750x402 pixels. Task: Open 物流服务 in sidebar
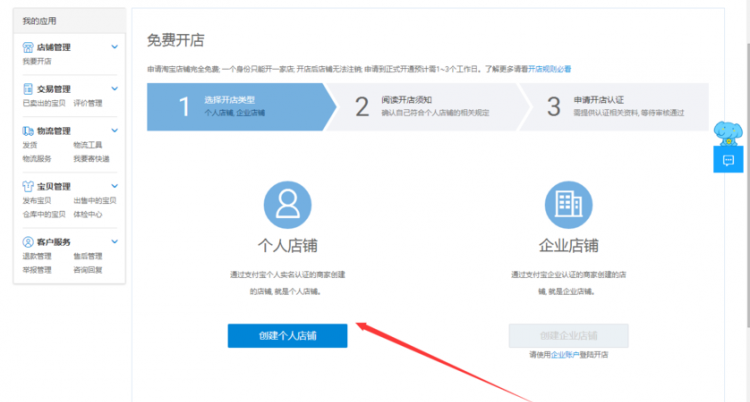[37, 158]
